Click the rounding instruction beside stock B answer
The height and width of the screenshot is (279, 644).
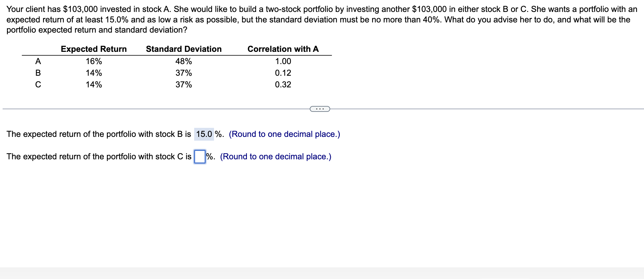coord(284,134)
